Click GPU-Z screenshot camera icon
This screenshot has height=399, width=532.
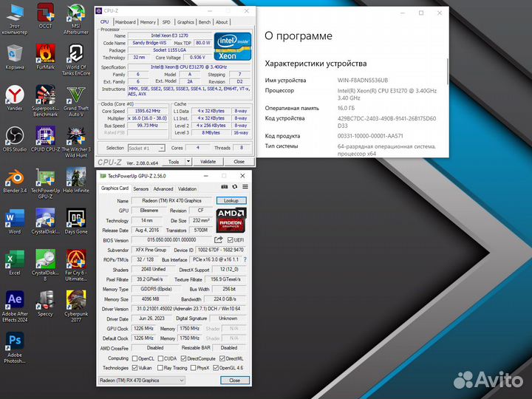point(225,187)
